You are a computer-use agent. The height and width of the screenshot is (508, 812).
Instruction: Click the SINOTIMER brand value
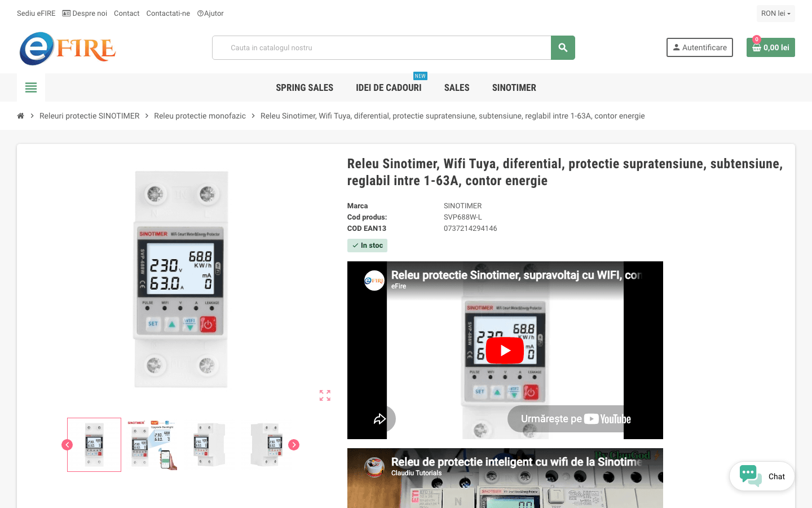click(462, 206)
